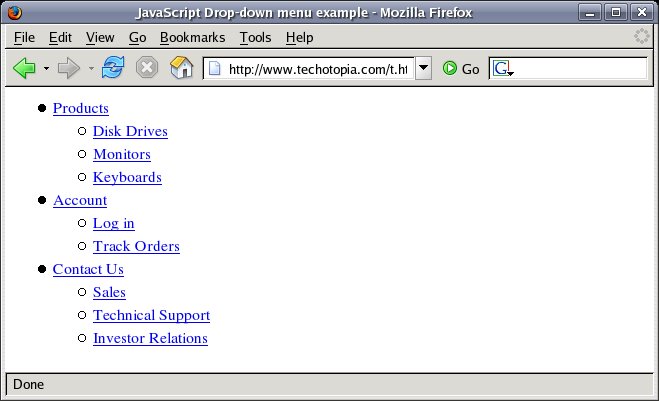Select the Investor Relations link
The height and width of the screenshot is (401, 659).
click(x=150, y=338)
